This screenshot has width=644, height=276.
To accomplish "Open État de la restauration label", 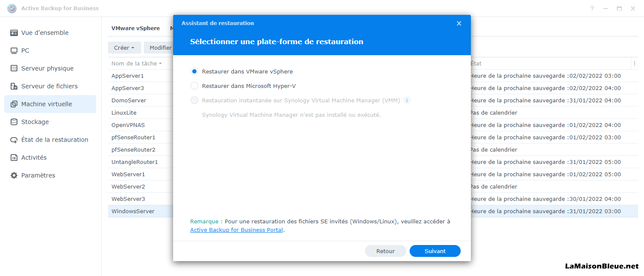I will pyautogui.click(x=55, y=140).
